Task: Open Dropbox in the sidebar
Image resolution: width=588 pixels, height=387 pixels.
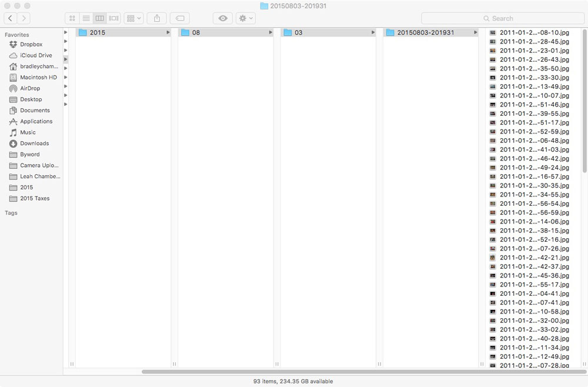Action: (x=31, y=44)
